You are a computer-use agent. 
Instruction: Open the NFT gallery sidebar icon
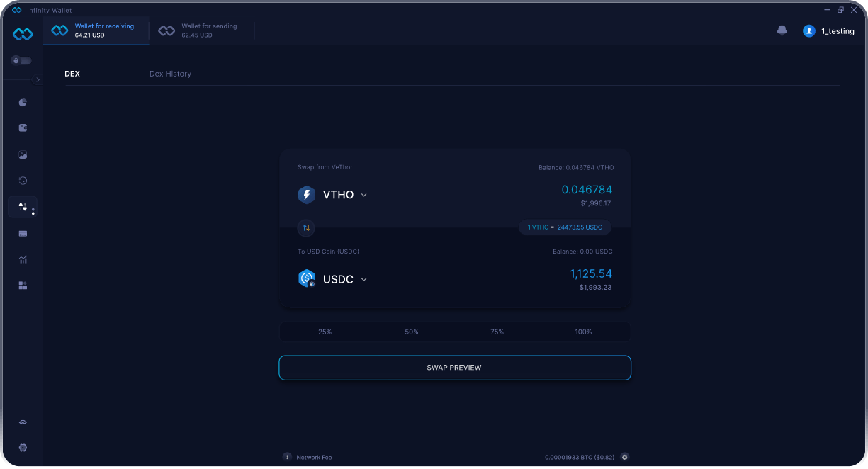[23, 154]
